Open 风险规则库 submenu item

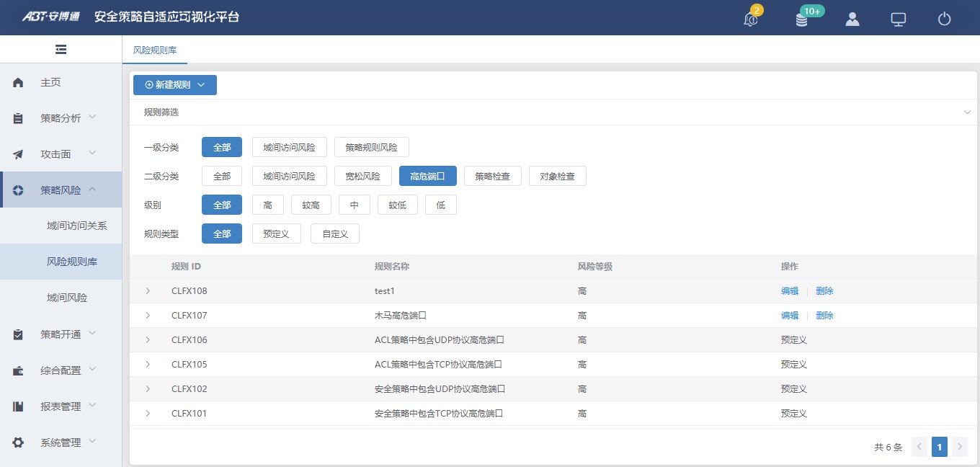pyautogui.click(x=61, y=262)
